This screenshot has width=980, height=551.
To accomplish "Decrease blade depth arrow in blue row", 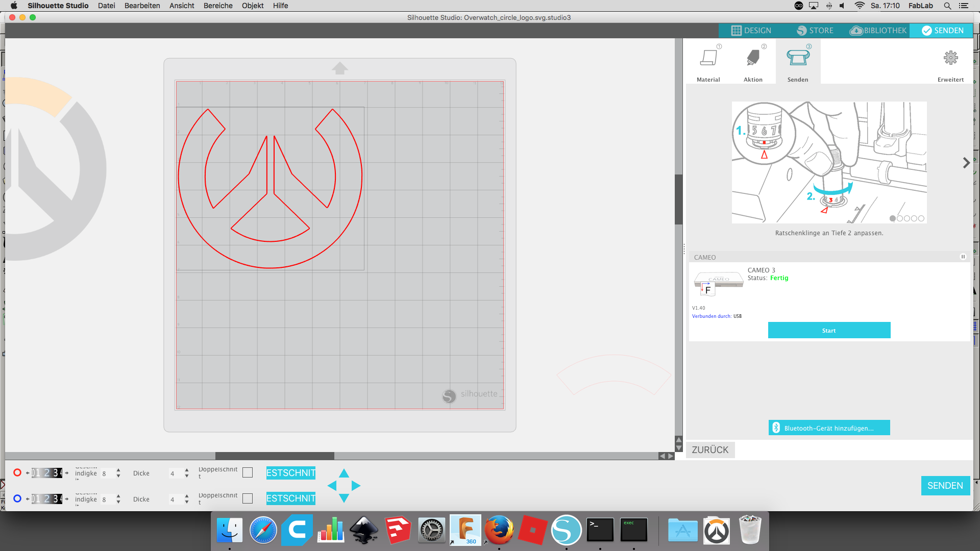I will click(28, 498).
